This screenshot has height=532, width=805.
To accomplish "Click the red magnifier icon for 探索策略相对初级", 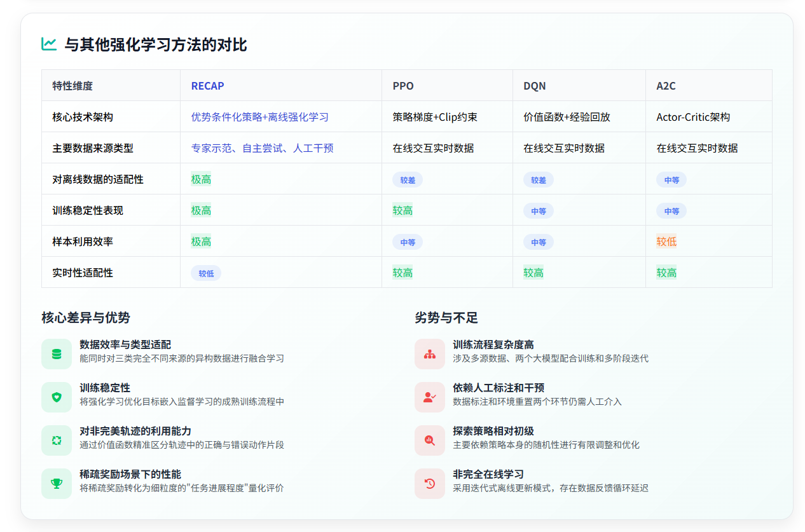I will (430, 440).
